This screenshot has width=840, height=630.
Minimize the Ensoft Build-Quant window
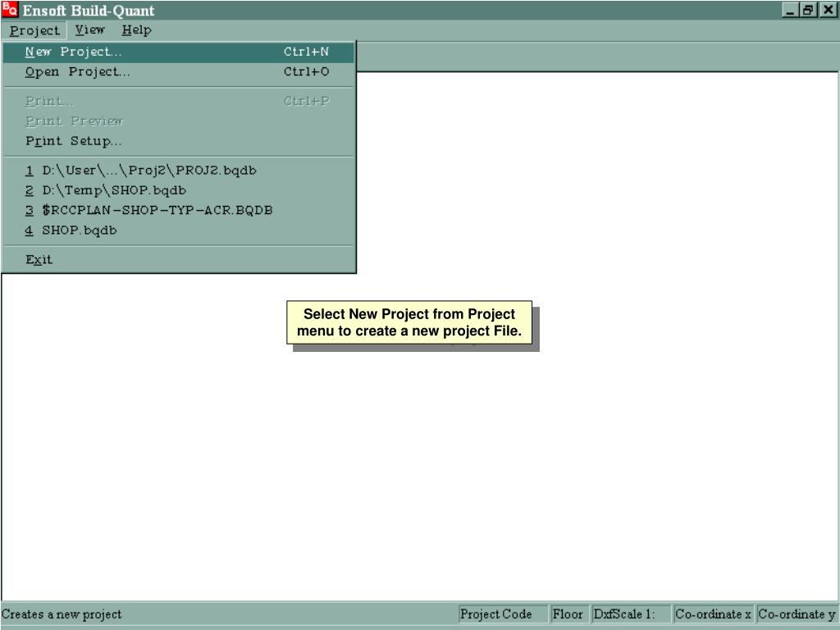[x=790, y=10]
